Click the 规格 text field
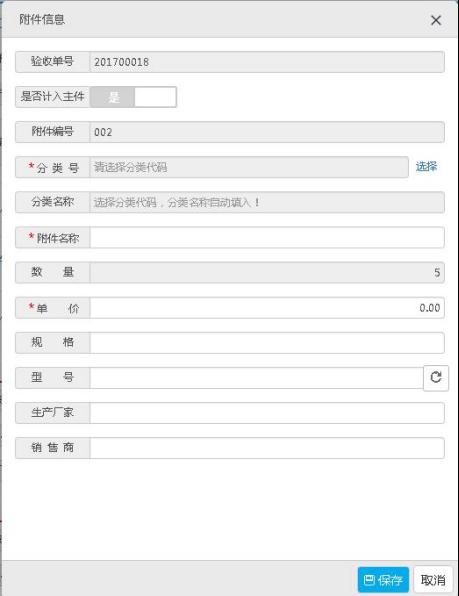 pyautogui.click(x=267, y=343)
